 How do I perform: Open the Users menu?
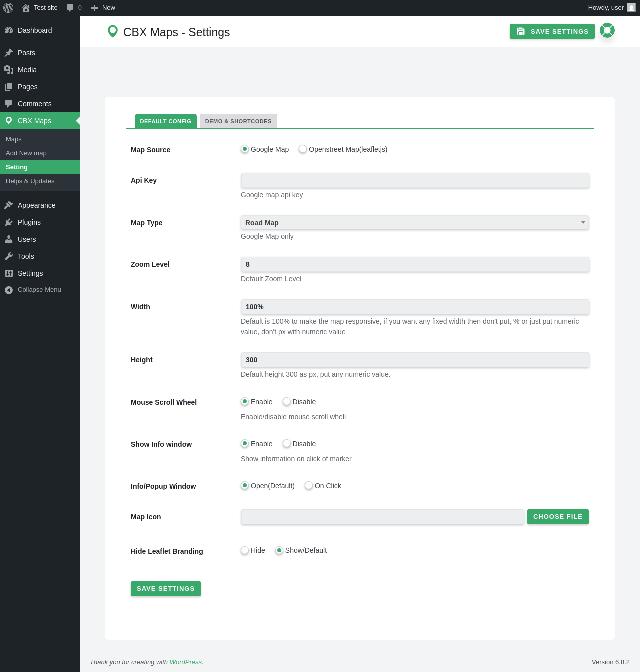(x=40, y=239)
